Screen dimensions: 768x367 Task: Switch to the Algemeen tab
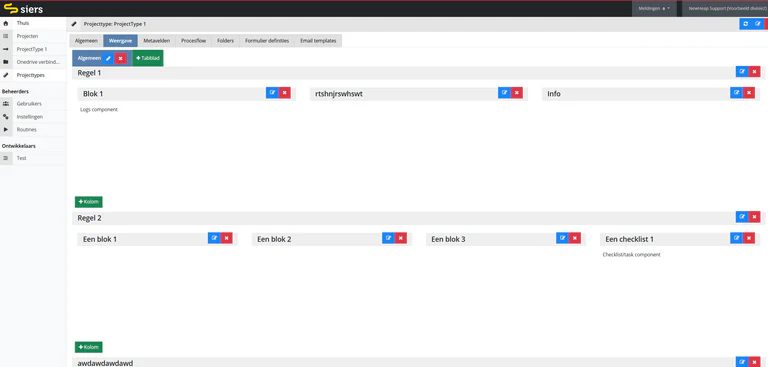coord(86,41)
